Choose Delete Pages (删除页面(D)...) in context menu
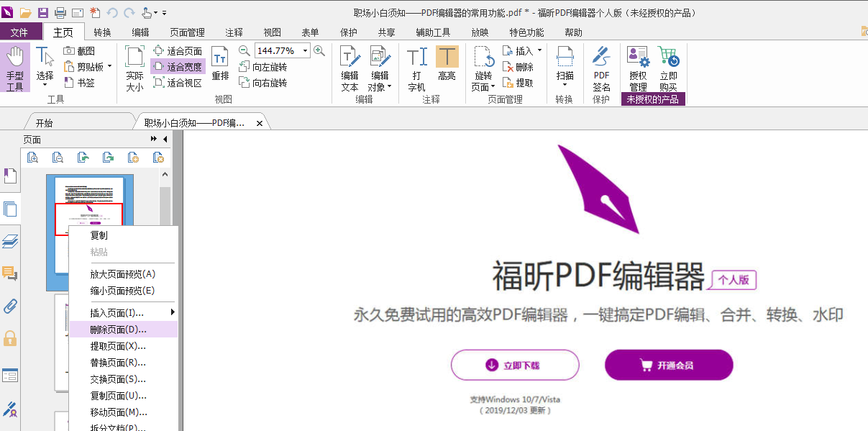This screenshot has height=431, width=868. 124,330
